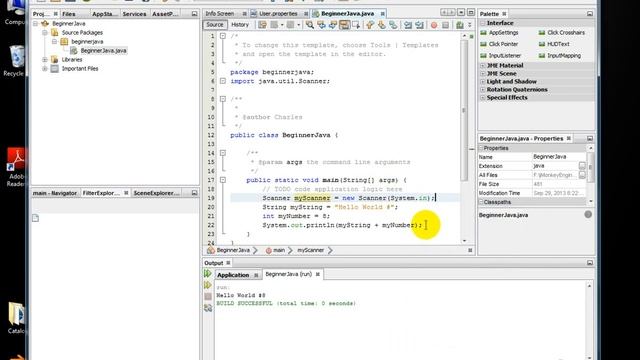Open the back-history dropdown arrow in editor toolbar

pyautogui.click(x=282, y=25)
